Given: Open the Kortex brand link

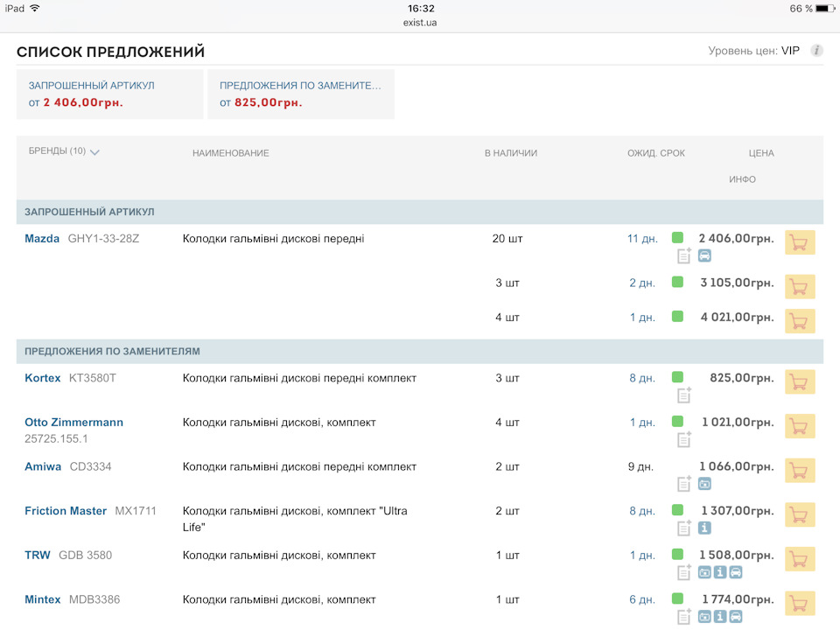Looking at the screenshot, I should 42,378.
